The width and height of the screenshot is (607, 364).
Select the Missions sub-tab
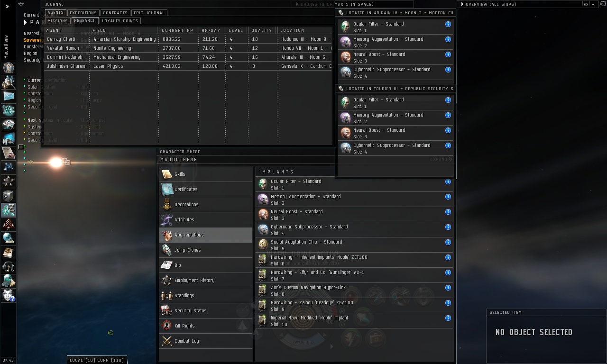pyautogui.click(x=58, y=21)
